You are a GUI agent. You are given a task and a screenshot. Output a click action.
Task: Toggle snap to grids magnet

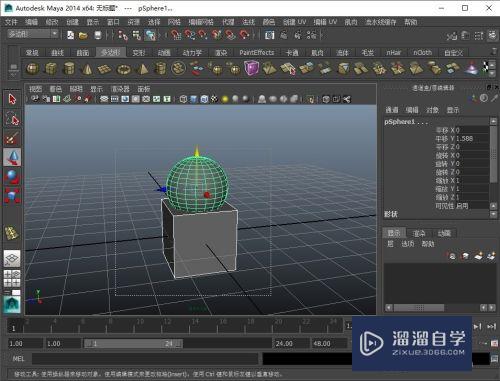click(175, 35)
